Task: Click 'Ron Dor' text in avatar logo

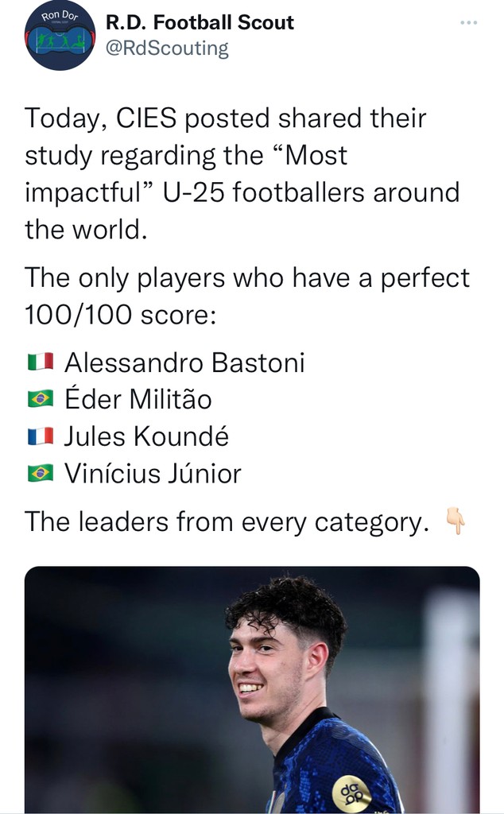Action: [x=60, y=16]
